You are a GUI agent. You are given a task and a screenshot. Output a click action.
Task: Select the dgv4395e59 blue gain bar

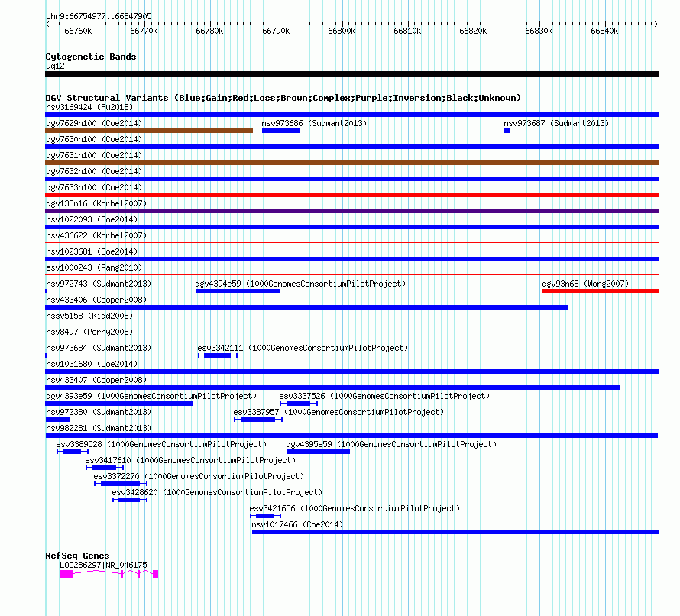[x=319, y=452]
